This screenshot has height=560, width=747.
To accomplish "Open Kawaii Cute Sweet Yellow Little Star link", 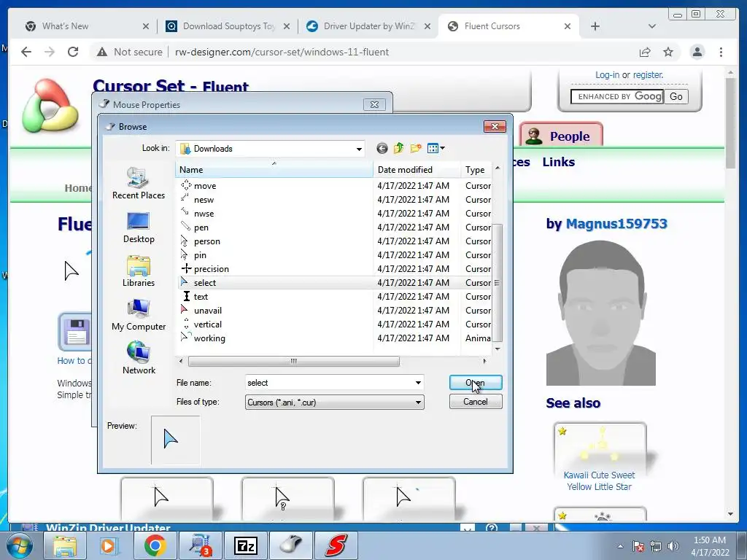I will (600, 481).
